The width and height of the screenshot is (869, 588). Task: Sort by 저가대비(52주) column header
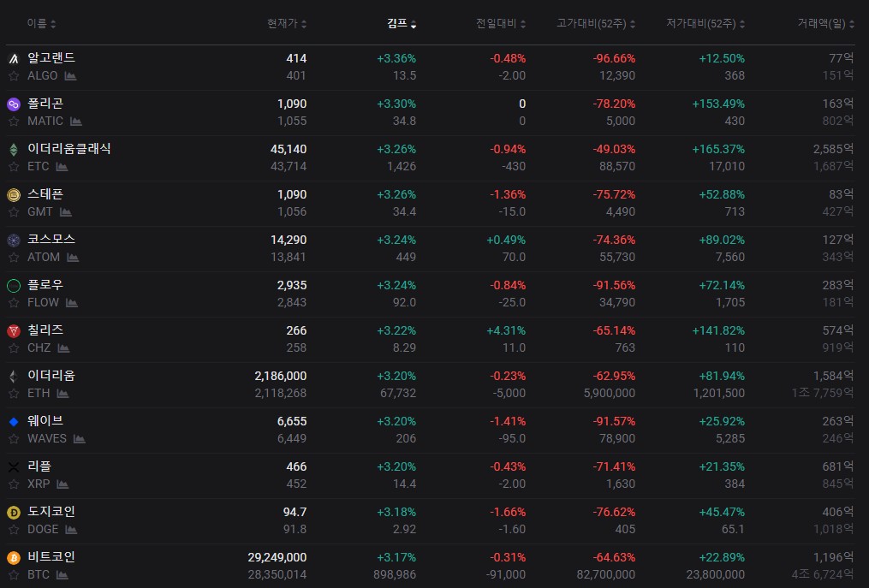point(705,23)
